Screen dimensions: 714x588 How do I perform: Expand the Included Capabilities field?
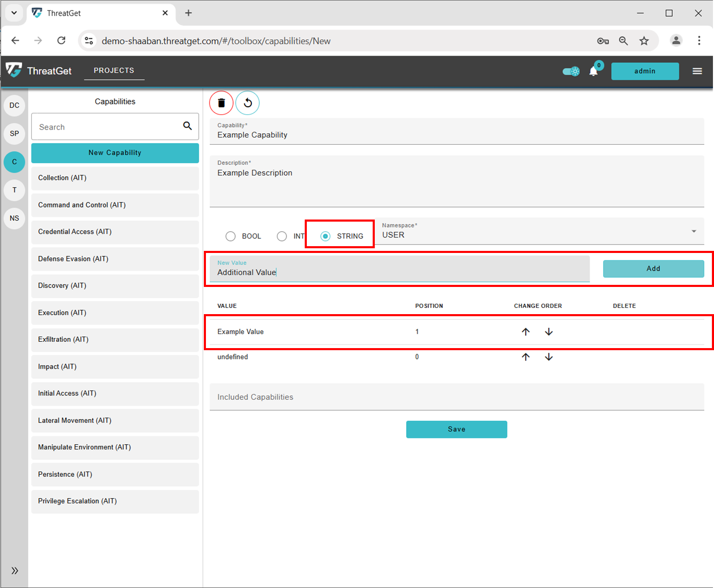(x=456, y=397)
